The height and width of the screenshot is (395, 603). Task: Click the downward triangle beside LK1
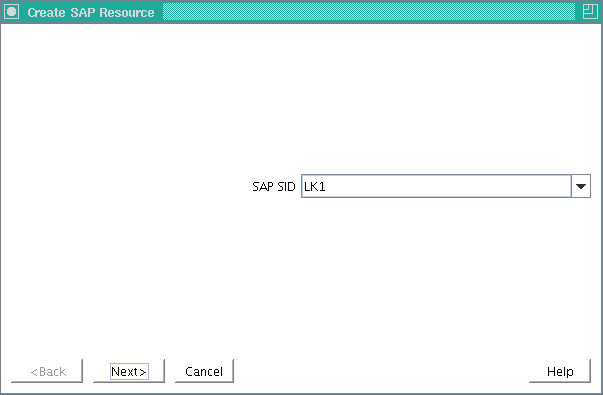tap(581, 186)
